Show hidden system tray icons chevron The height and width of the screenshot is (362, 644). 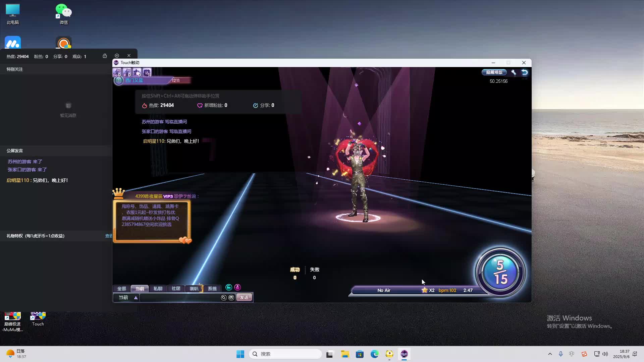click(550, 354)
